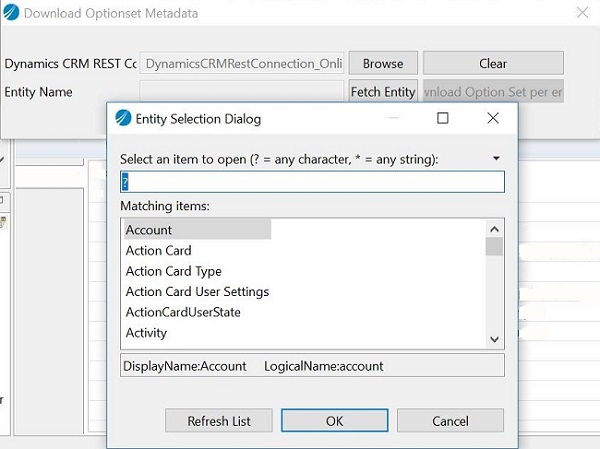Screen dimensions: 600x449
Task: Maximize the Entity Selection Dialog
Action: pos(443,118)
